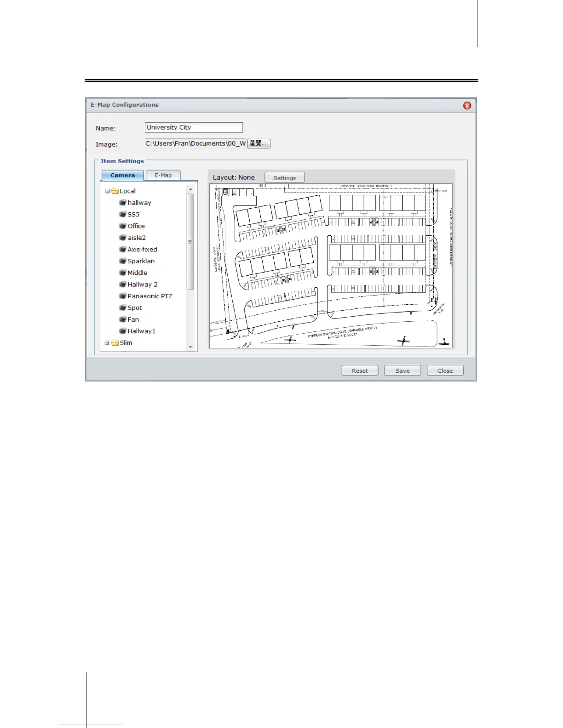This screenshot has width=563, height=728.
Task: Click the Layout: None label
Action: 234,177
